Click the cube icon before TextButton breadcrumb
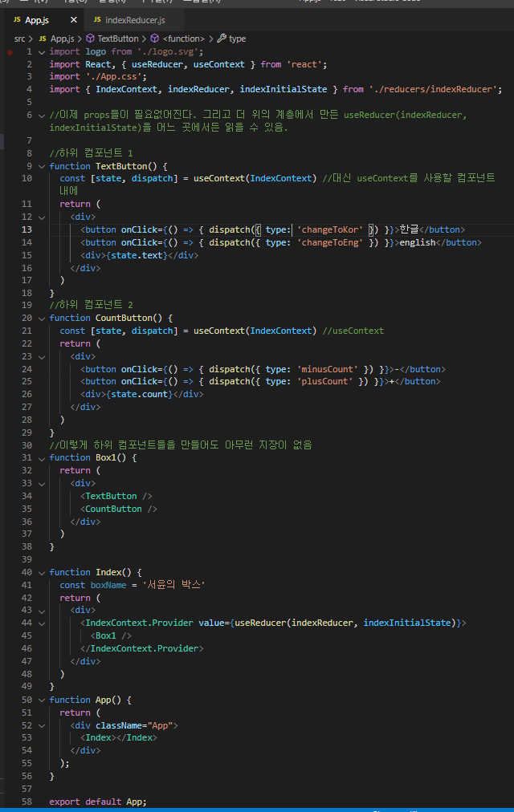Viewport: 514px width, 812px height. click(x=90, y=39)
